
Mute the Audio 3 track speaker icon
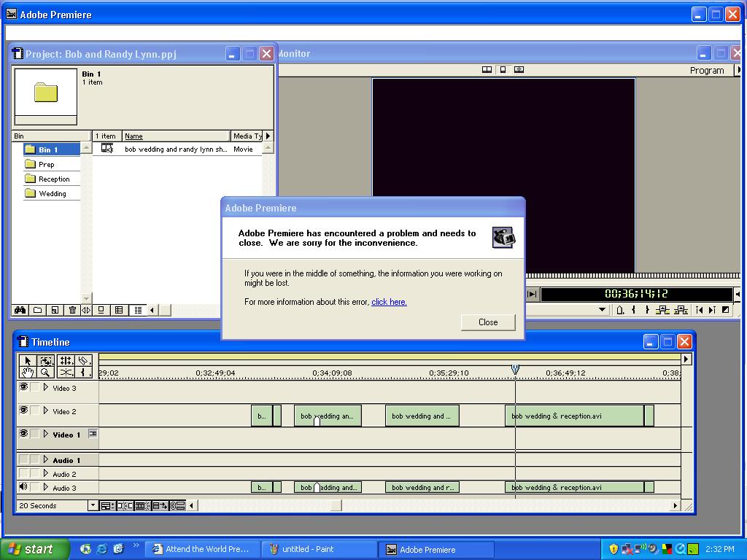tap(23, 486)
